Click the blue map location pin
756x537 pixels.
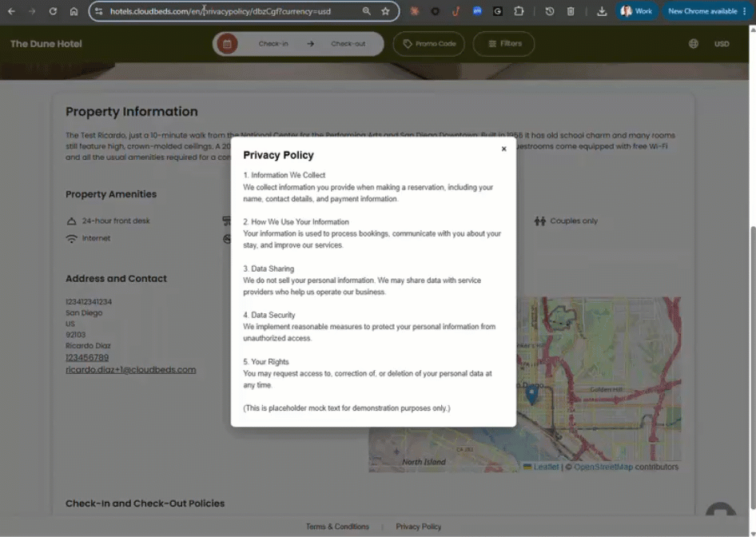(x=531, y=395)
